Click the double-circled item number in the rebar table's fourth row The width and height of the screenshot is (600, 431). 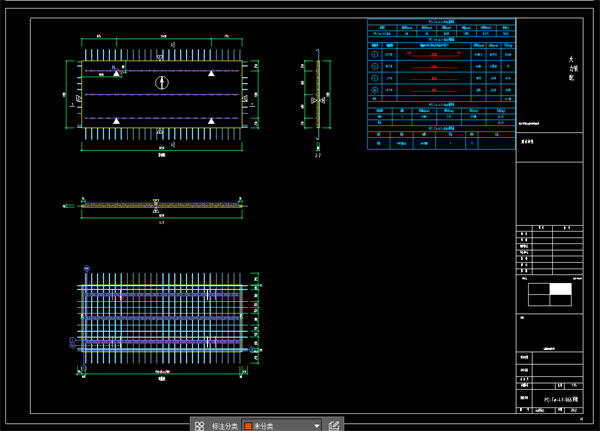tap(375, 90)
